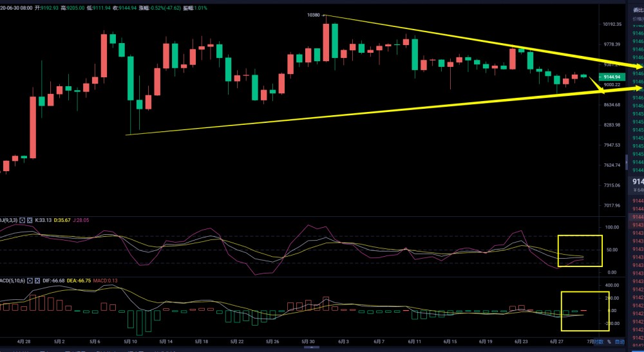This screenshot has height=352, width=644.
Task: Click the 委比 order book header
Action: pos(637,10)
